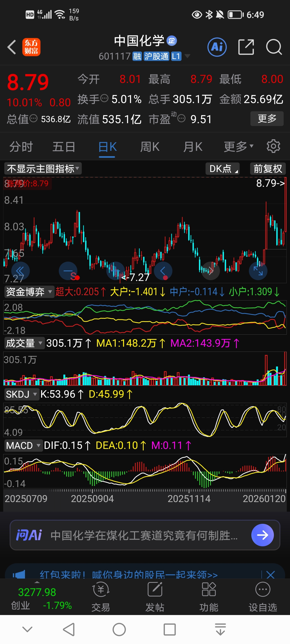The height and width of the screenshot is (644, 290).
Task: Tap the 红包来啦 promotional link
Action: tap(129, 575)
